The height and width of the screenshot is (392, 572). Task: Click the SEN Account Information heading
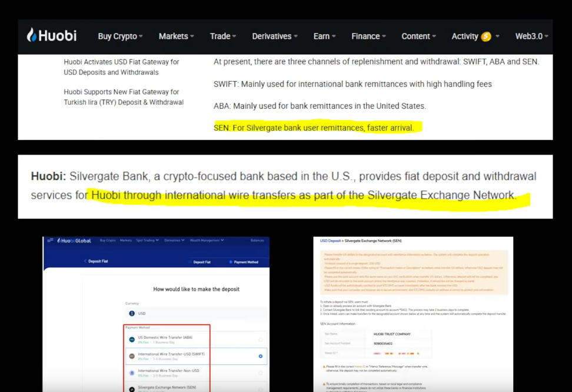337,324
